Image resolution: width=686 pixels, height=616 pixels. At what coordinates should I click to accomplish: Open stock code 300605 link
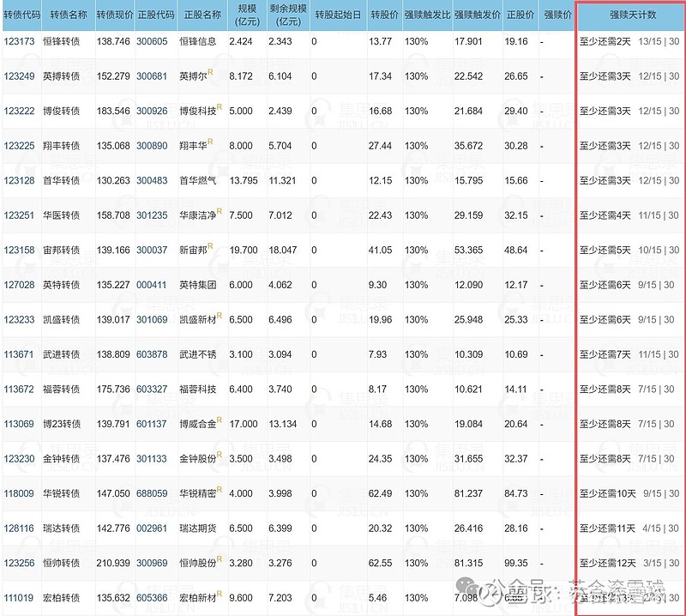coord(152,41)
